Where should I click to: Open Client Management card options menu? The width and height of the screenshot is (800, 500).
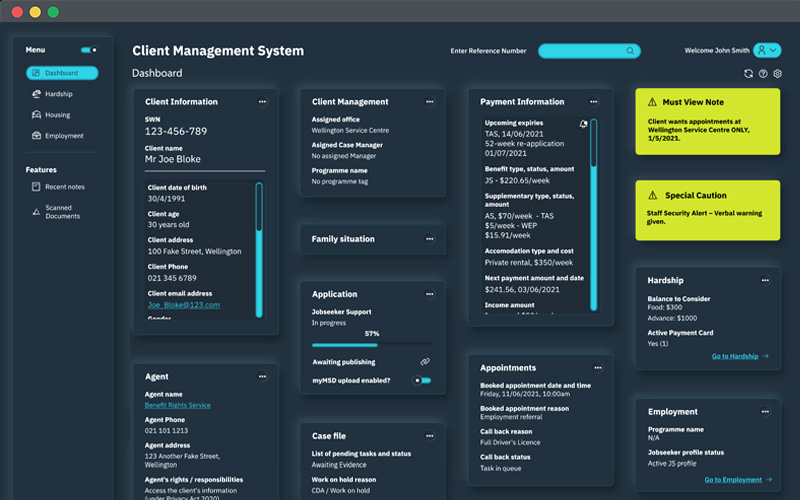(x=430, y=102)
